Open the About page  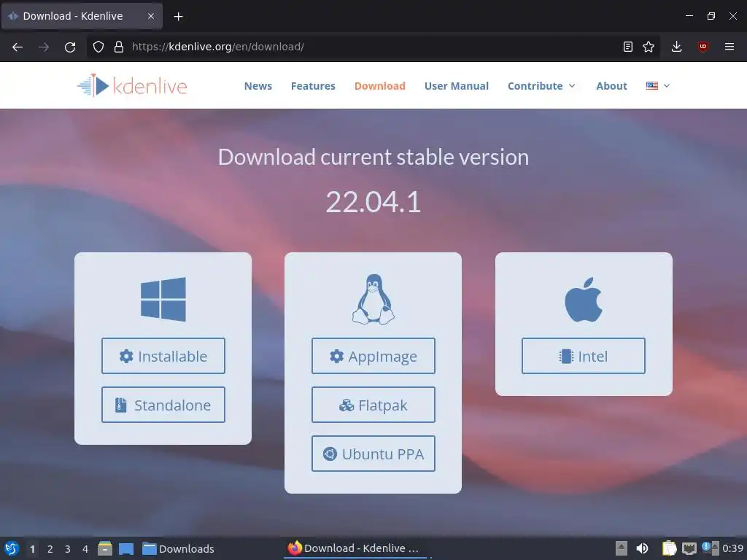611,86
